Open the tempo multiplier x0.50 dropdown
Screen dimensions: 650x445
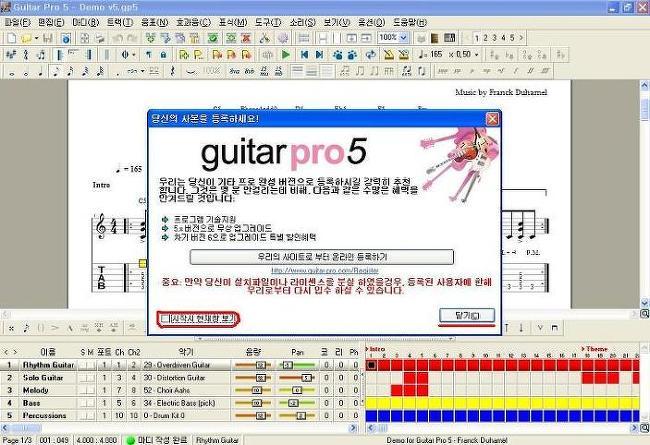click(x=477, y=54)
